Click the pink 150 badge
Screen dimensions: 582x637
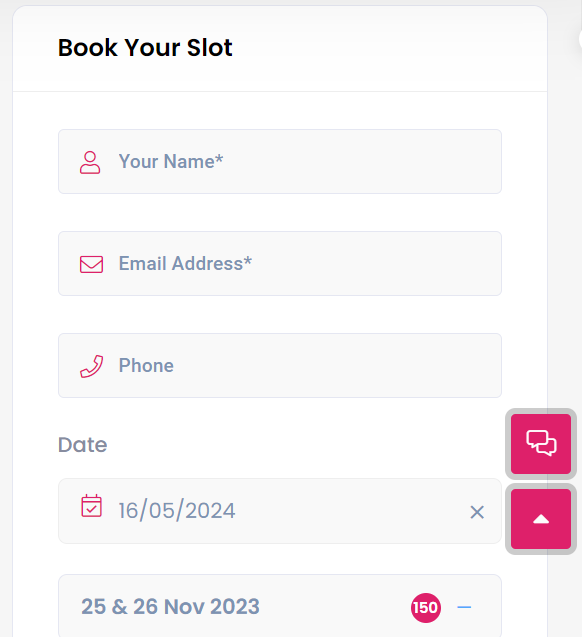tap(426, 608)
